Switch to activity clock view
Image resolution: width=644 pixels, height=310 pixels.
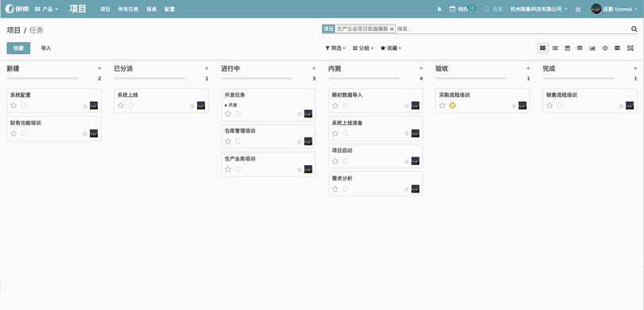pos(605,48)
